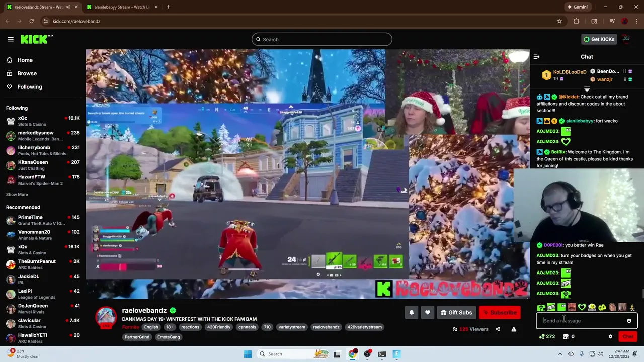Open PrimeTime recommended channel
This screenshot has height=362, width=644.
(x=43, y=220)
